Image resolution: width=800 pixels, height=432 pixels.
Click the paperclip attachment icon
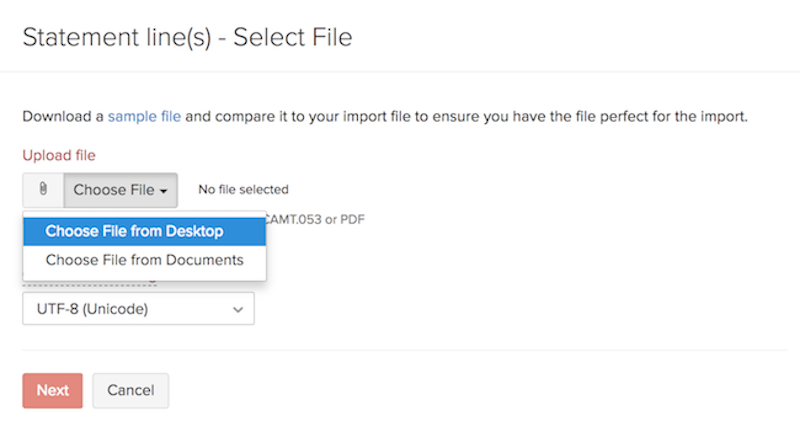click(x=43, y=189)
